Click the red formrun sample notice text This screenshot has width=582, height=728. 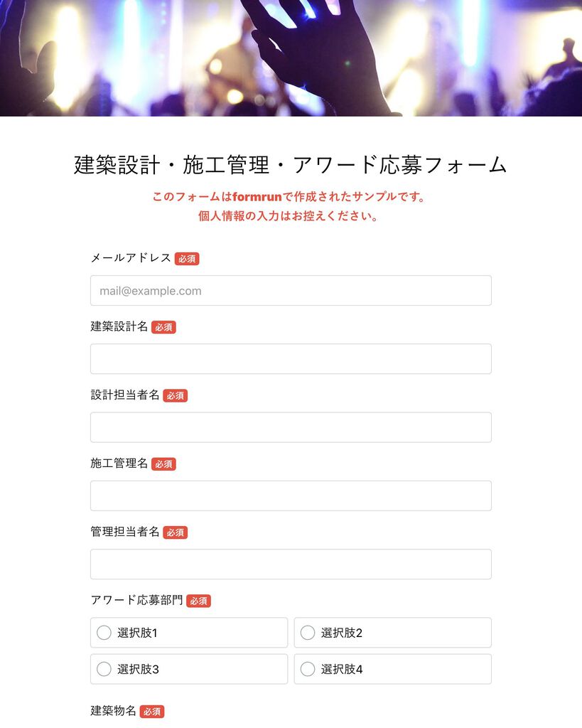coord(289,206)
